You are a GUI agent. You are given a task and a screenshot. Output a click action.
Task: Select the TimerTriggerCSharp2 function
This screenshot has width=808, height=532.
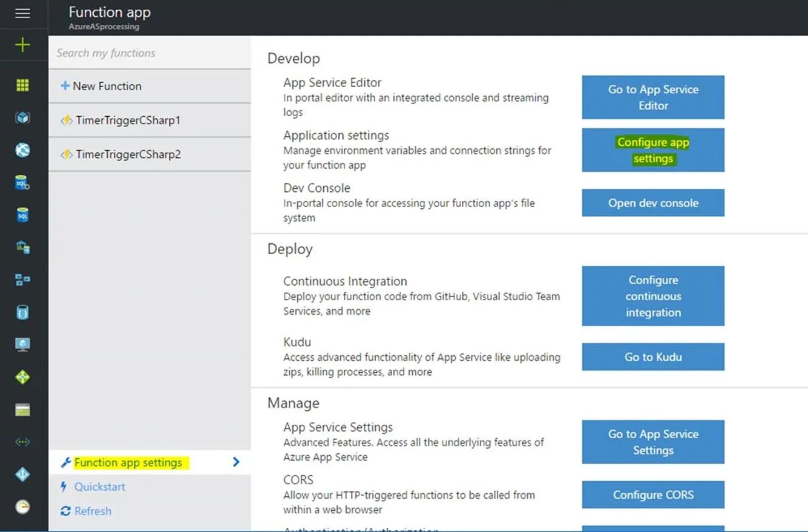[x=149, y=154]
